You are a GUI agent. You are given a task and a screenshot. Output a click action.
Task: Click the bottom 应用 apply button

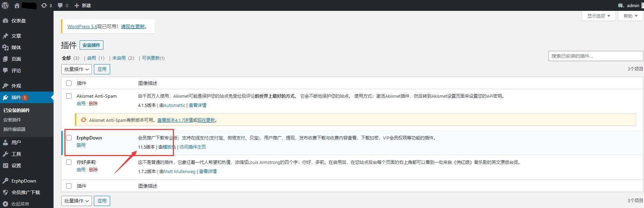102,201
